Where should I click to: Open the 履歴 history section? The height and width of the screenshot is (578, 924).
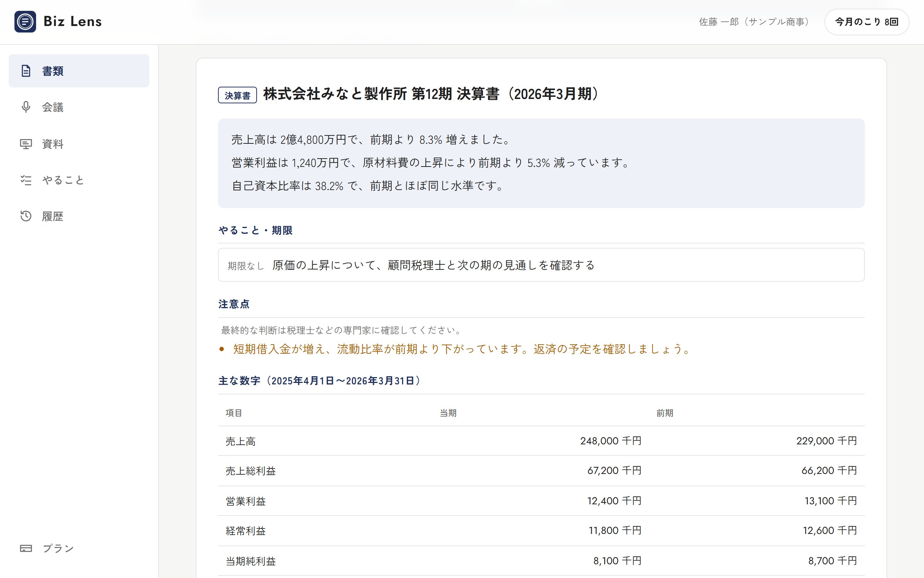pos(79,216)
